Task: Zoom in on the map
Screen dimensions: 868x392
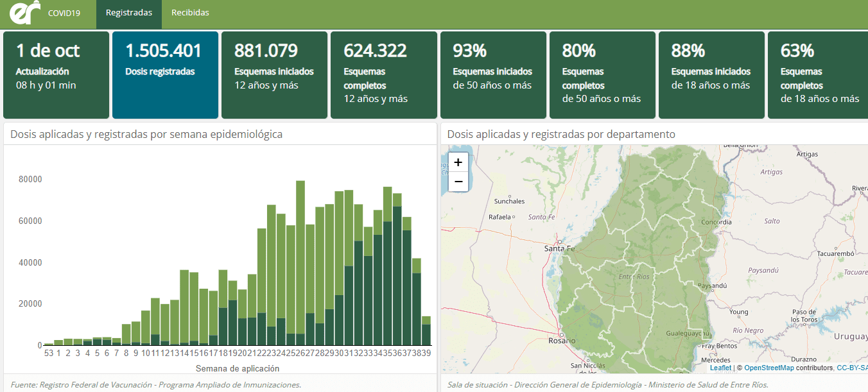Action: click(458, 162)
